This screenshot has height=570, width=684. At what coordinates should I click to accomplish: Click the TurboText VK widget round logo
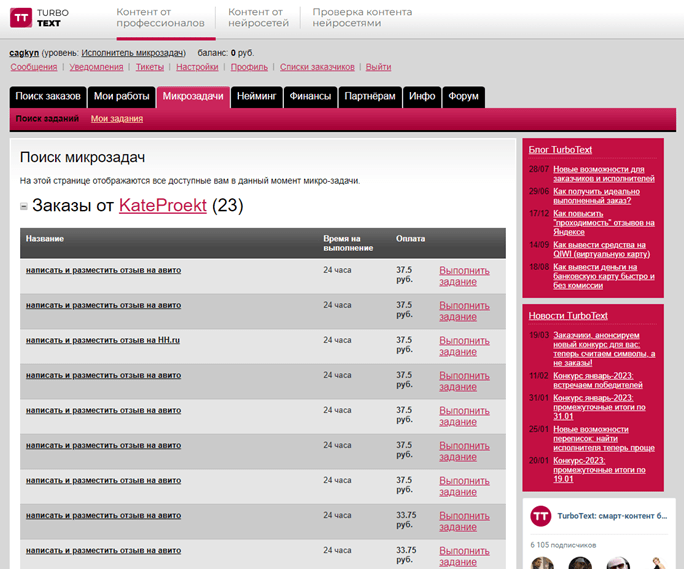point(540,516)
